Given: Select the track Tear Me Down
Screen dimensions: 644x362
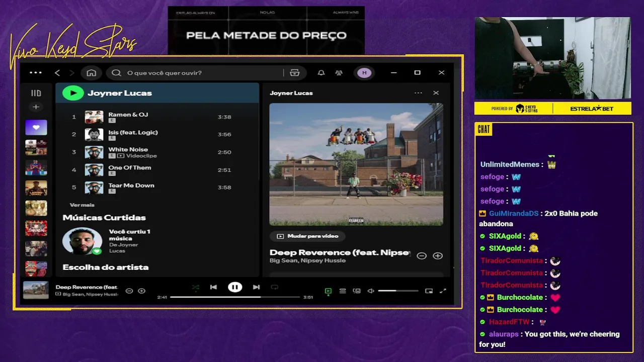Looking at the screenshot, I should pos(131,185).
